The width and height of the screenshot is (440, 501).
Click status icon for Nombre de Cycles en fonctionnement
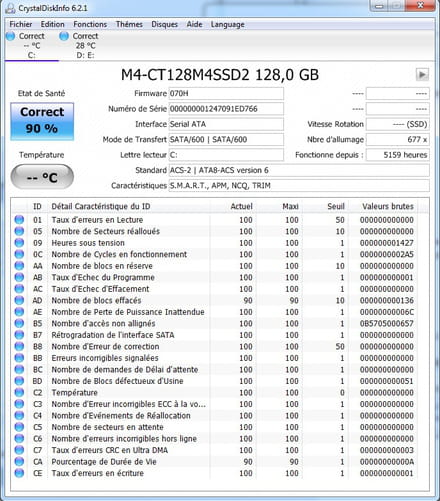[x=19, y=254]
